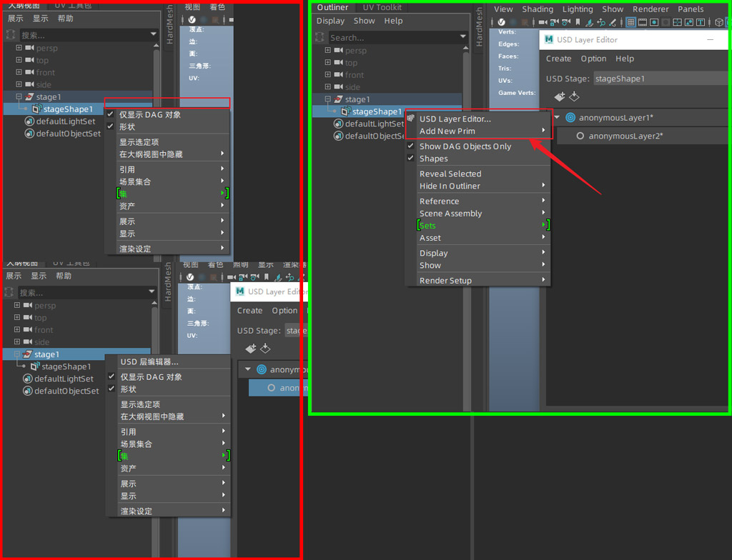732x560 pixels.
Task: Expand front node in English Outliner
Action: [327, 75]
